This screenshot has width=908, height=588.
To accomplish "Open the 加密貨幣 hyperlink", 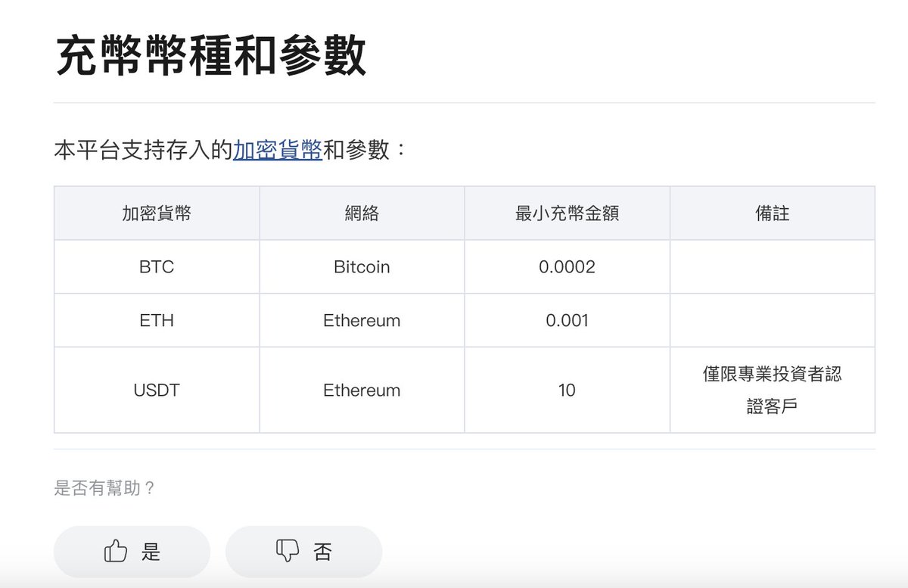I will (x=278, y=149).
